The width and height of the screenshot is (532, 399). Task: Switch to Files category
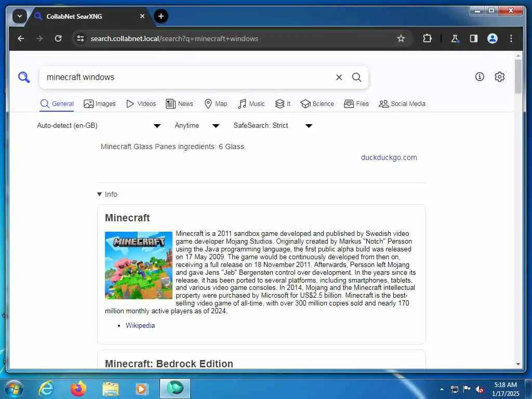coord(356,104)
